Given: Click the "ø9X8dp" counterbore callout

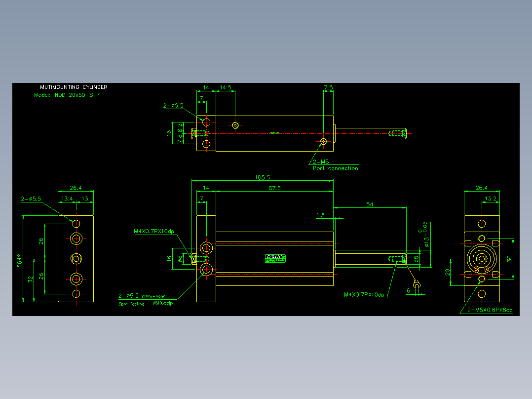Looking at the screenshot, I should pos(163,303).
